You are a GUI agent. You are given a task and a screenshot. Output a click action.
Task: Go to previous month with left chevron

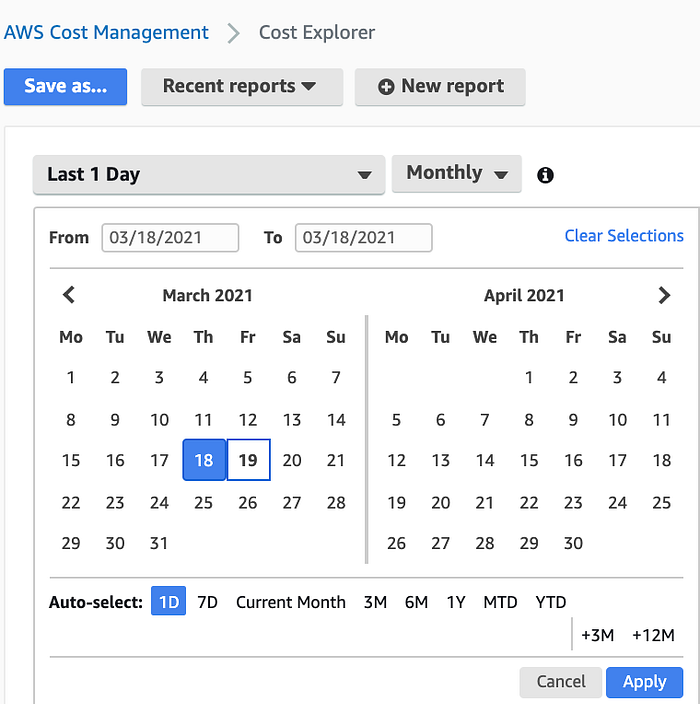pos(69,295)
